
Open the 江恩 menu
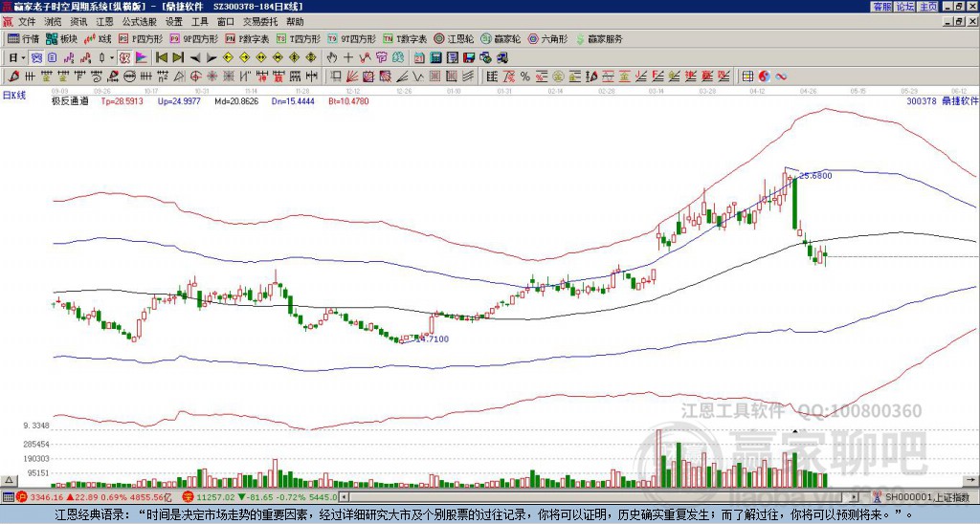pos(104,22)
